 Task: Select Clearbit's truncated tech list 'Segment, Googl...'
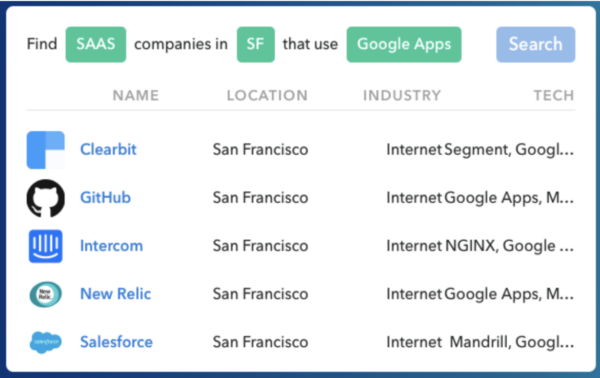(x=509, y=150)
